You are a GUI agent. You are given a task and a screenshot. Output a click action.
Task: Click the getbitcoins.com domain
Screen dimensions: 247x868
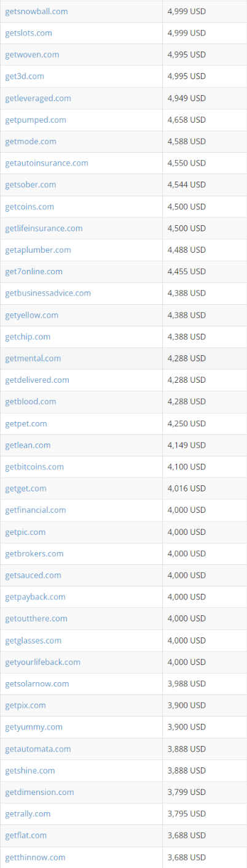(x=34, y=467)
